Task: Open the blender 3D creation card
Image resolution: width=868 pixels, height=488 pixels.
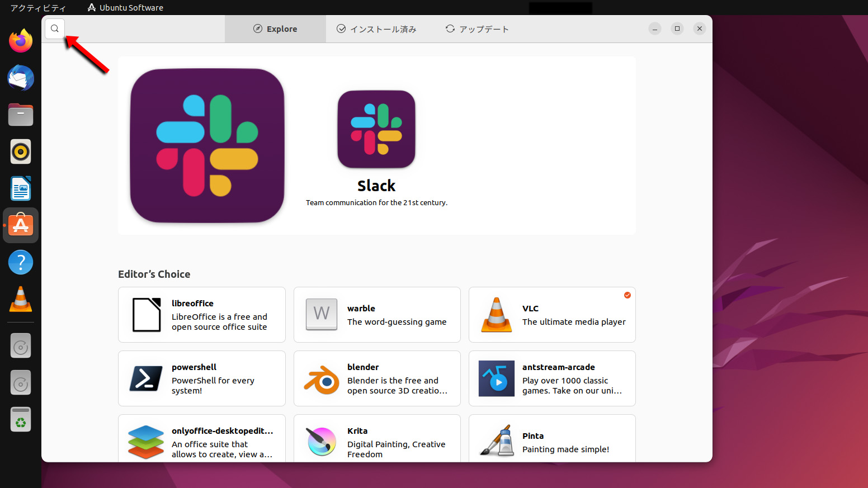Action: click(x=377, y=378)
